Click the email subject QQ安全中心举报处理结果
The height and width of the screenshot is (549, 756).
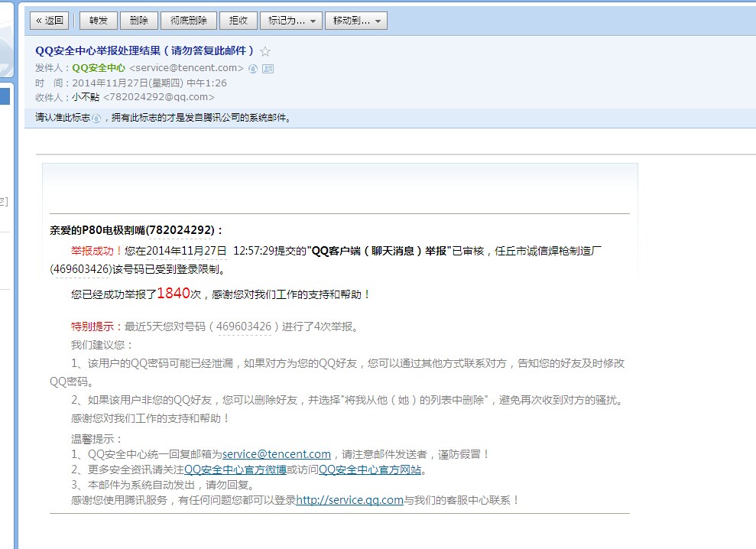click(x=144, y=50)
